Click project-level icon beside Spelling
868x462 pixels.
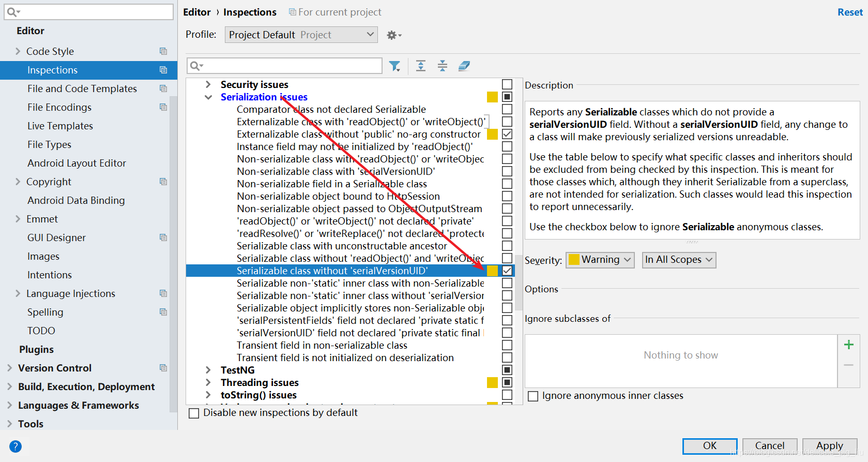[163, 312]
